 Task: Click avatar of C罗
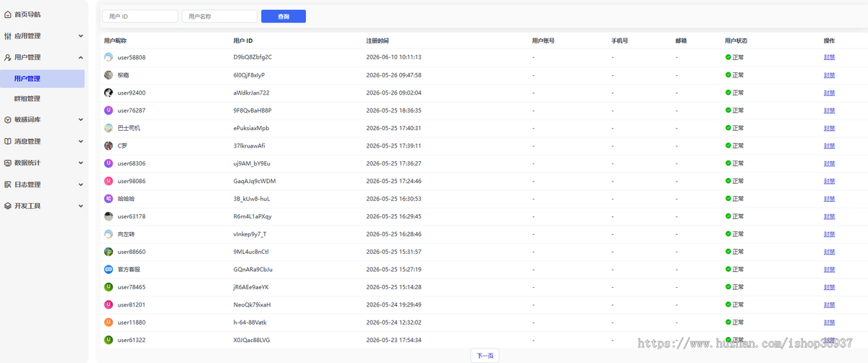(x=109, y=145)
